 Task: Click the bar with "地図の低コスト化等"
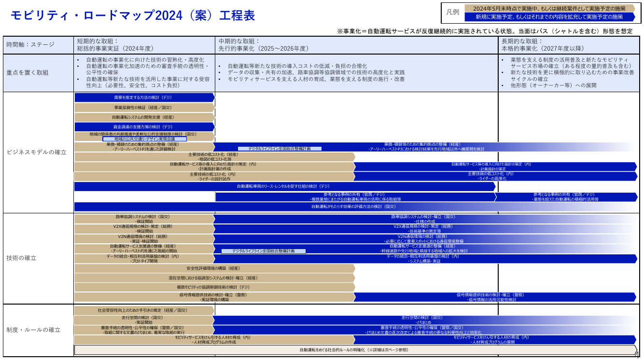[x=215, y=157]
